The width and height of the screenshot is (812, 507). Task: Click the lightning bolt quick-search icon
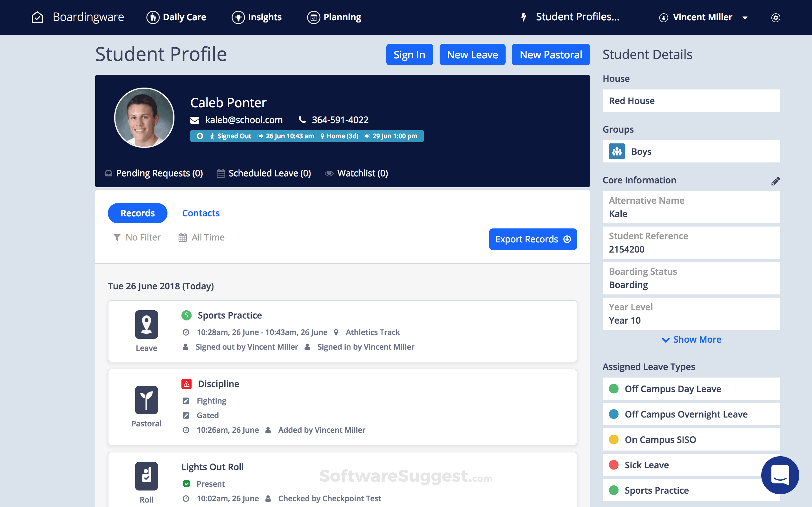click(524, 17)
